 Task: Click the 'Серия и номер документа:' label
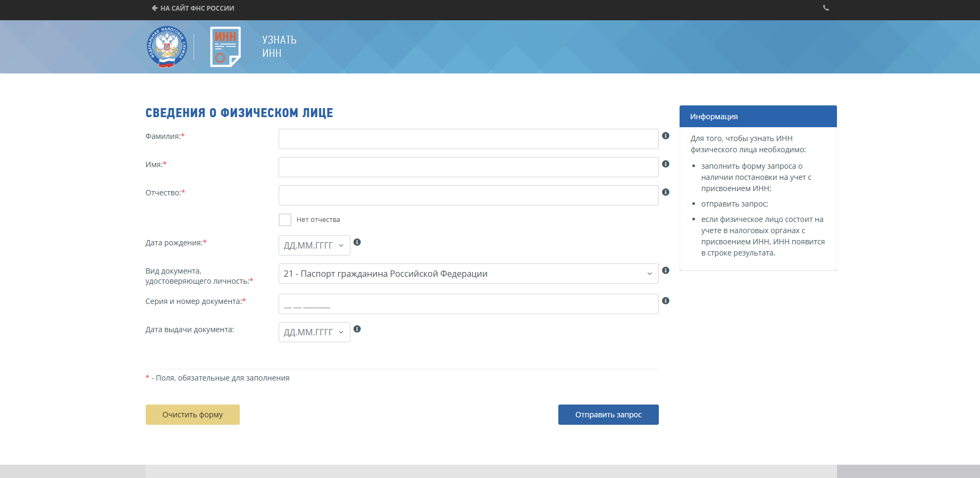[196, 301]
